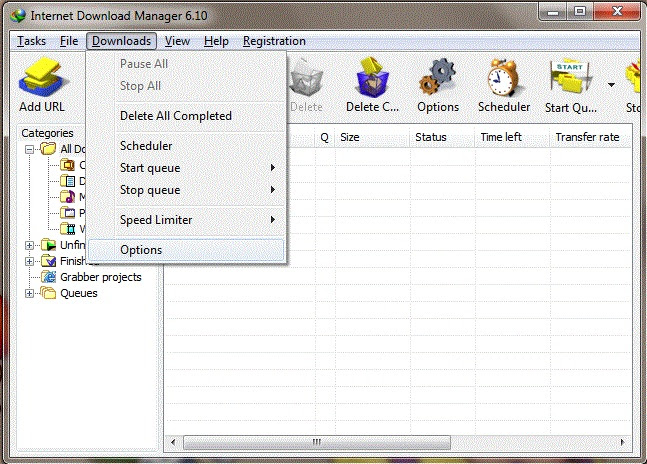Screen dimensions: 647x464
Task: Choose Stop All in Downloads menu
Action: (x=186, y=86)
